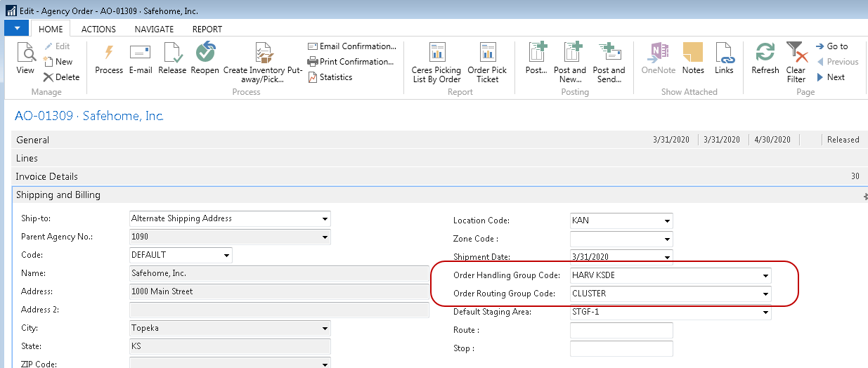868x368 pixels.
Task: Click the Refresh page icon
Action: pos(765,53)
